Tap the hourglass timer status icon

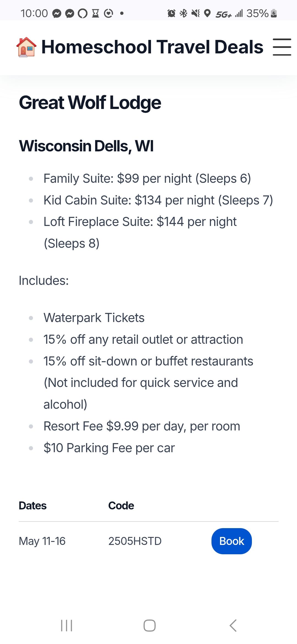click(x=95, y=13)
